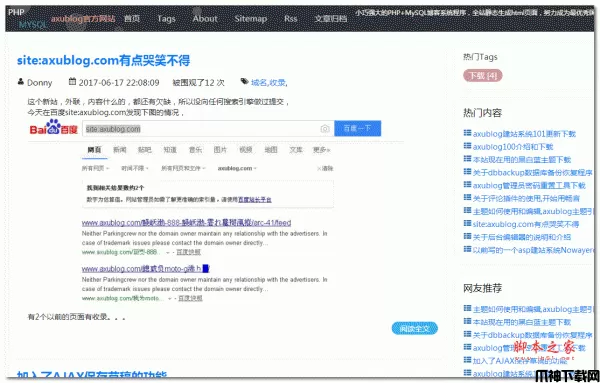Viewport: 600px width, 383px height.
Task: Open the Tags navigation item
Action: pyautogui.click(x=166, y=19)
